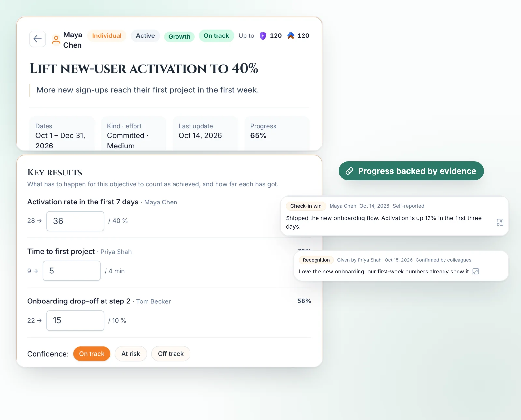Screen dimensions: 521x420
Task: Click the Recognition label
Action: tap(316, 260)
